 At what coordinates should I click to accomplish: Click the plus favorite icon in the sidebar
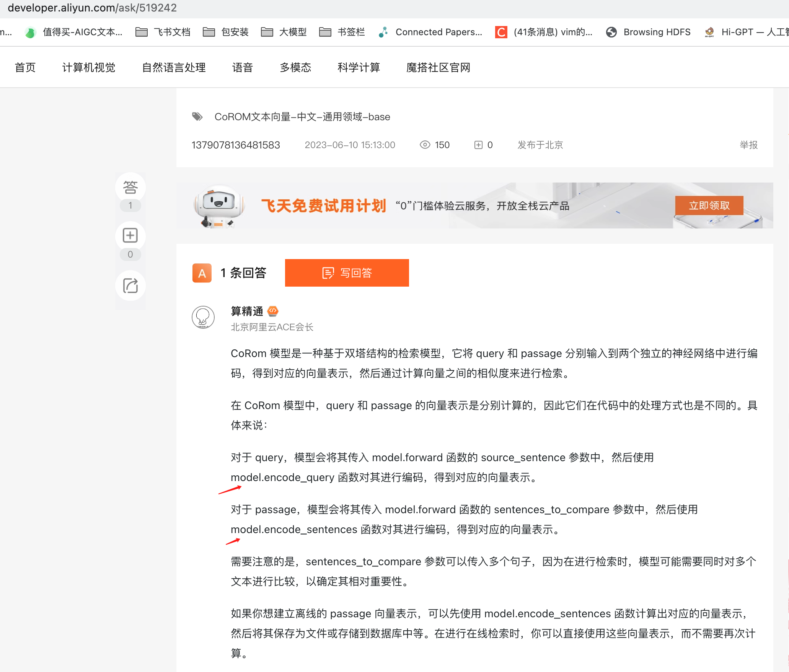pos(130,235)
